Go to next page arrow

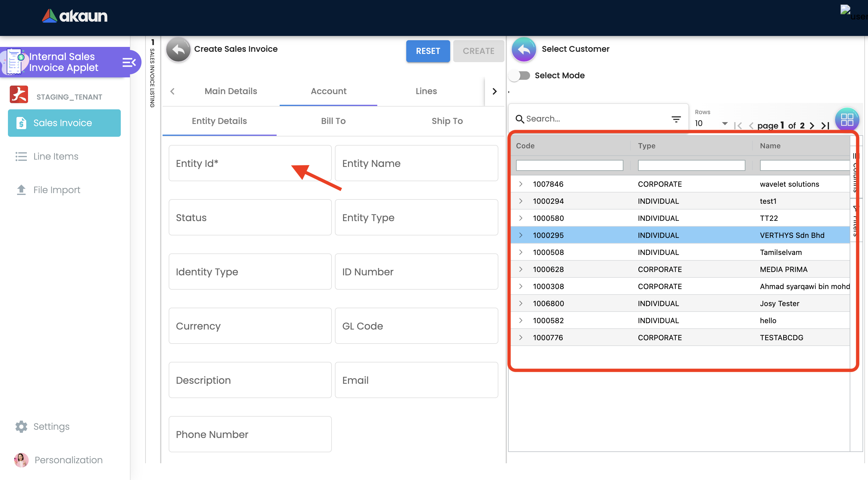tap(812, 125)
